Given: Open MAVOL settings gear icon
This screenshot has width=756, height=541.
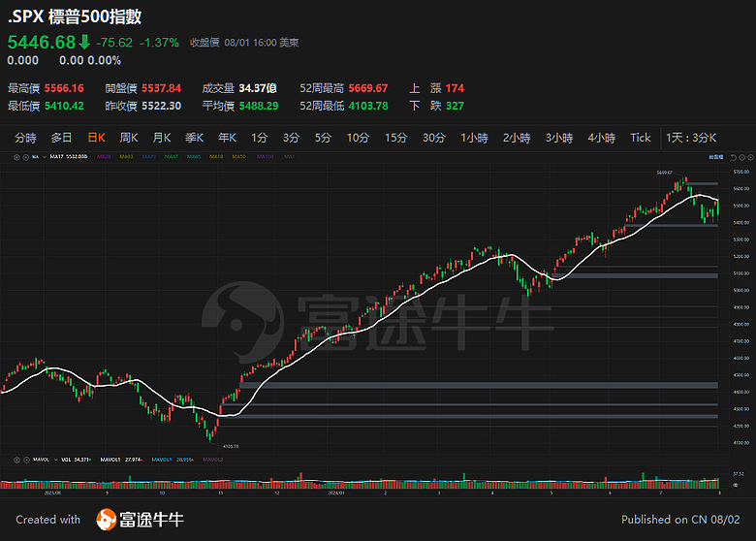Looking at the screenshot, I should (x=16, y=460).
